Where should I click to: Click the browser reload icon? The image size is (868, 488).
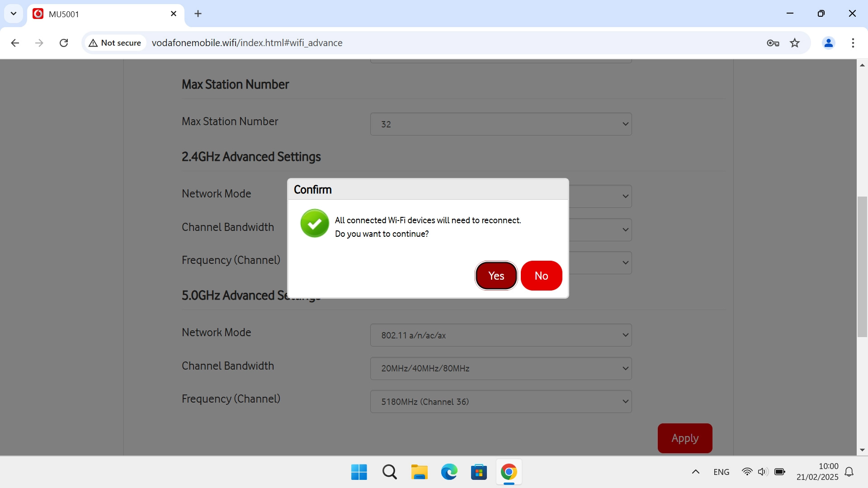point(64,43)
